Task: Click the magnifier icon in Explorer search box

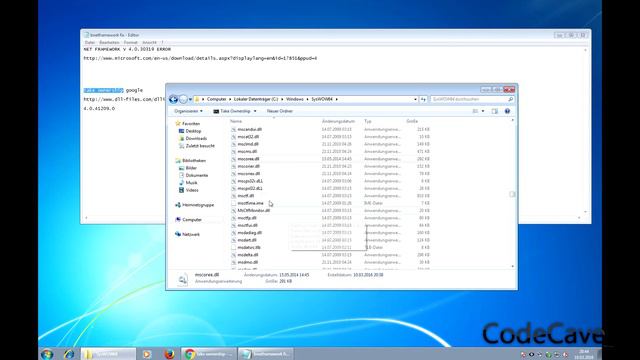Action: coord(510,99)
